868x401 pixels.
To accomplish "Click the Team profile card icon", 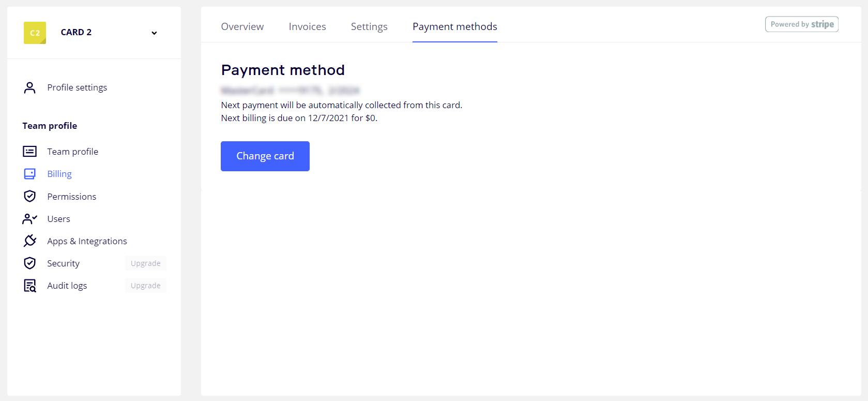I will click(30, 152).
